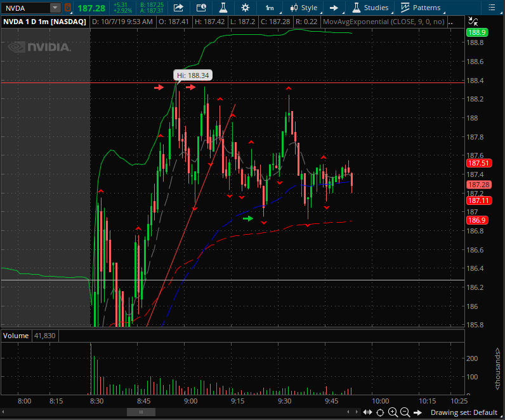
Task: Click the D: 10/7/19 9:53 AM field
Action: click(122, 22)
